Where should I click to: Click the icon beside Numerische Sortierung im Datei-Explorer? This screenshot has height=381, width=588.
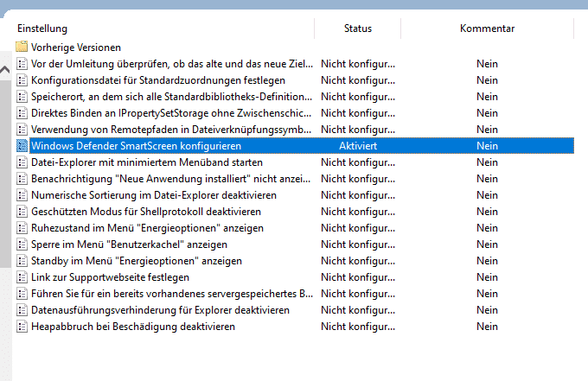coord(22,195)
